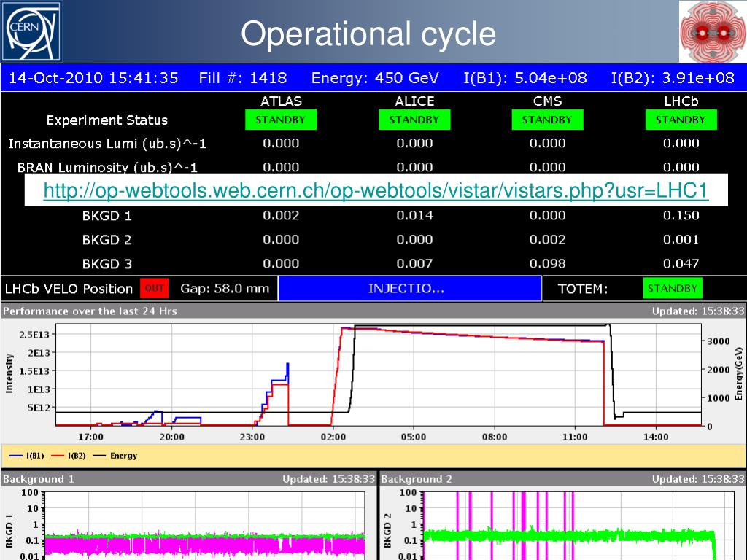
Task: Open the op-webtools vistars LHC1 link
Action: [376, 190]
